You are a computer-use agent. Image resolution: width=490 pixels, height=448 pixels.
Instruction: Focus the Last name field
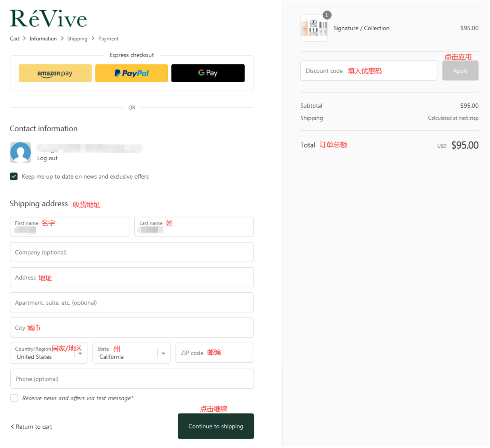pyautogui.click(x=194, y=227)
